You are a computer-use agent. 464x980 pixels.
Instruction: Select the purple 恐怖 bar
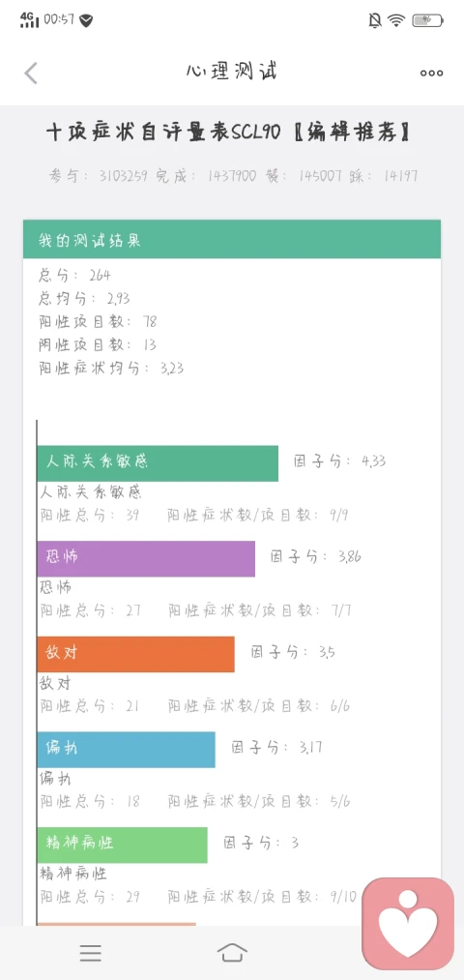point(146,559)
